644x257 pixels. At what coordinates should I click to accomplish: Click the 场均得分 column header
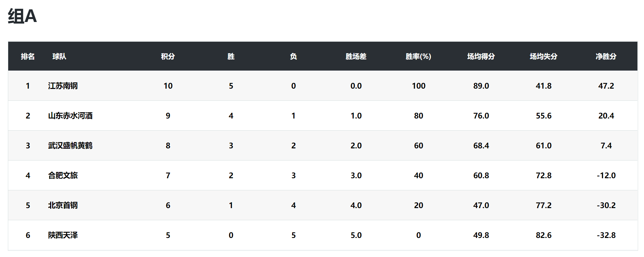tap(481, 56)
